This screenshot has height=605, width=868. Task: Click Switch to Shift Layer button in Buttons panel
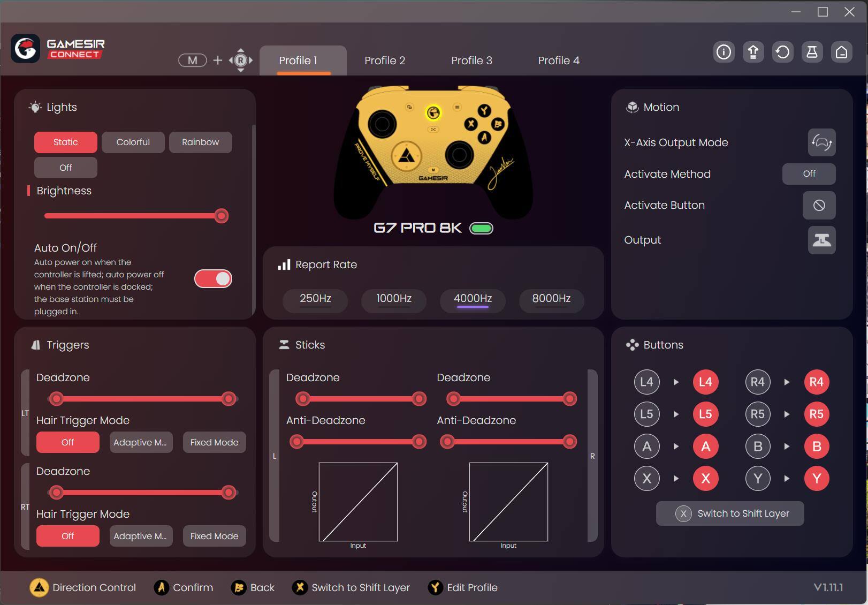coord(730,513)
